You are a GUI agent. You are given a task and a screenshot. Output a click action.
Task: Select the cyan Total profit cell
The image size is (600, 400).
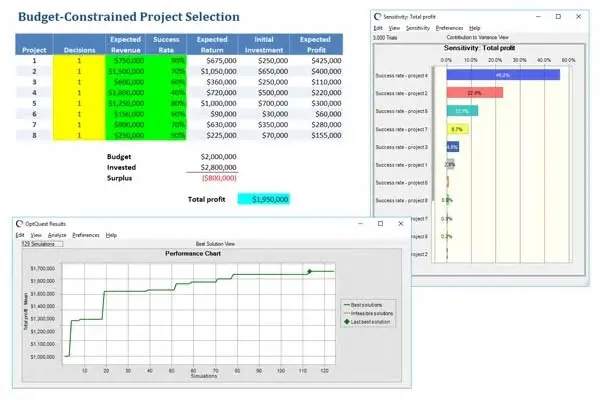coord(264,199)
